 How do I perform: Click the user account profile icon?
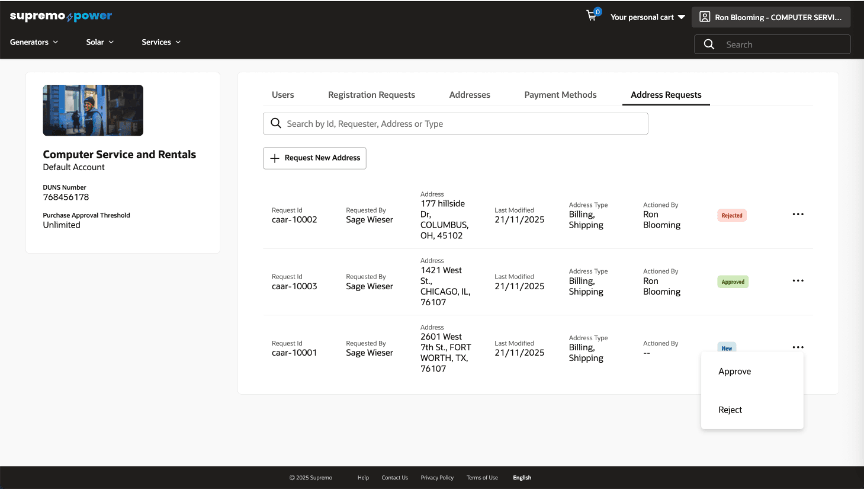pos(704,17)
